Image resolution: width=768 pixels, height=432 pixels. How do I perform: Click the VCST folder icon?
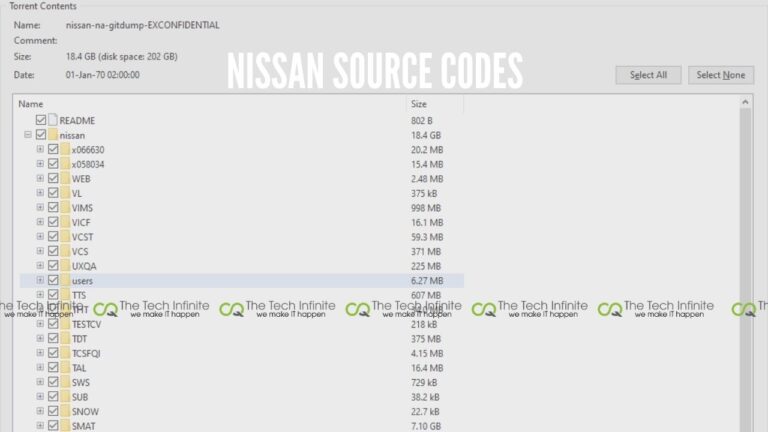point(65,237)
